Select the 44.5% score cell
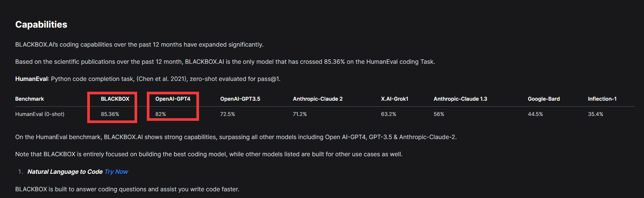 tap(535, 114)
